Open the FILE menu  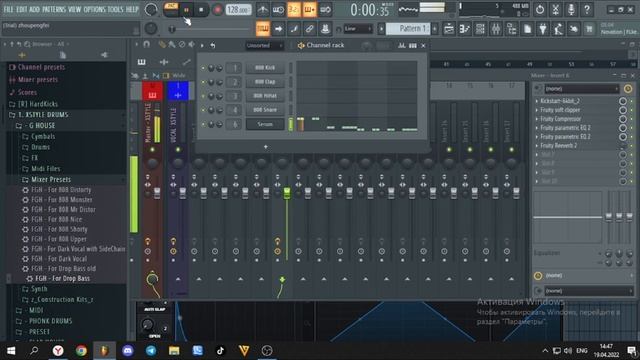click(8, 9)
